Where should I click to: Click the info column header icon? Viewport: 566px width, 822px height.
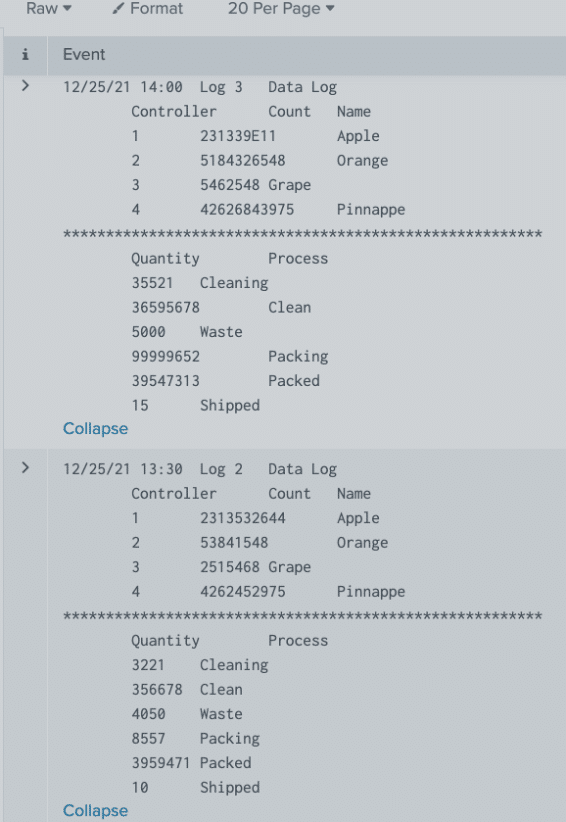coord(25,55)
